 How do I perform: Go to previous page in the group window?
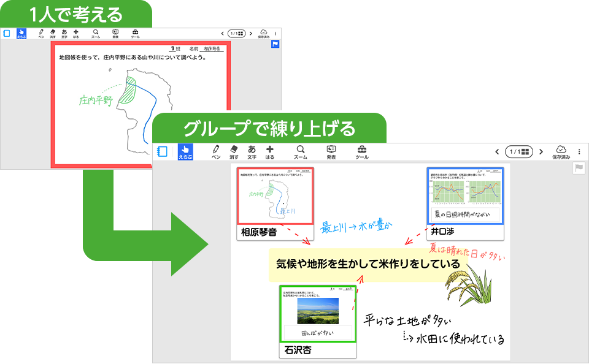pyautogui.click(x=497, y=151)
